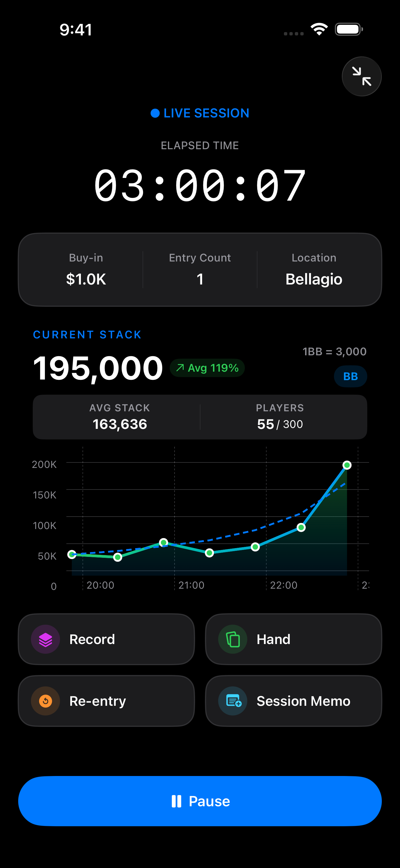400x868 pixels.
Task: Open the Session Memo button label
Action: tap(303, 701)
